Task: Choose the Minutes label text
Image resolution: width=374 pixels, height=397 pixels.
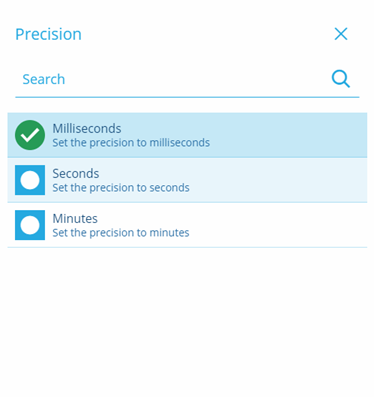Action: pos(75,219)
